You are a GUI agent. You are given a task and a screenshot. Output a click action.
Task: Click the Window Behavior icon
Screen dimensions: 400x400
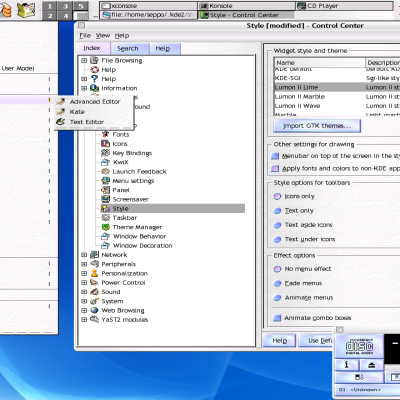(106, 236)
